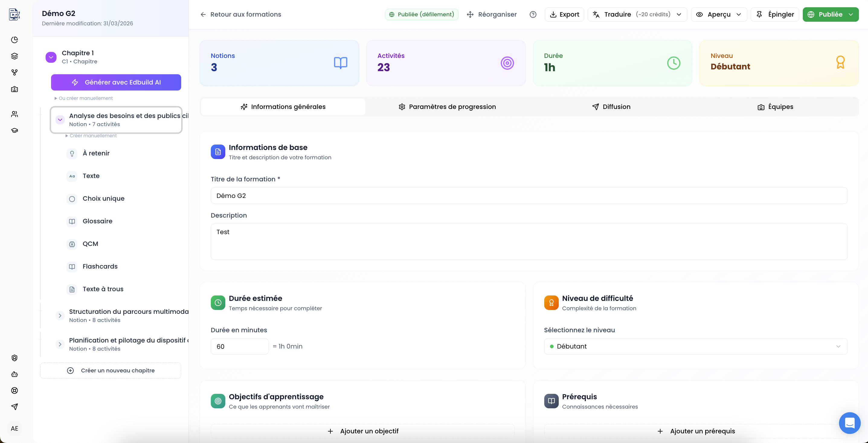Click the Durée en minutes field
Image resolution: width=868 pixels, height=443 pixels.
pyautogui.click(x=239, y=346)
